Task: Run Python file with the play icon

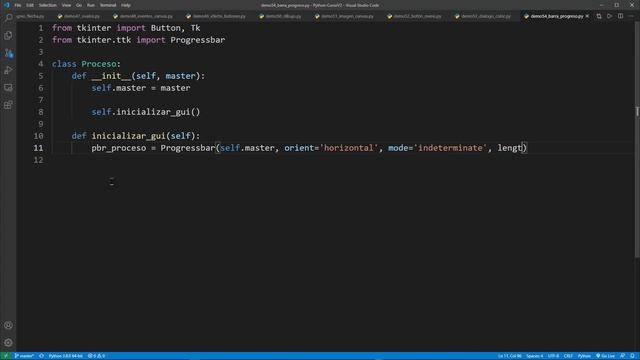Action: click(x=609, y=16)
